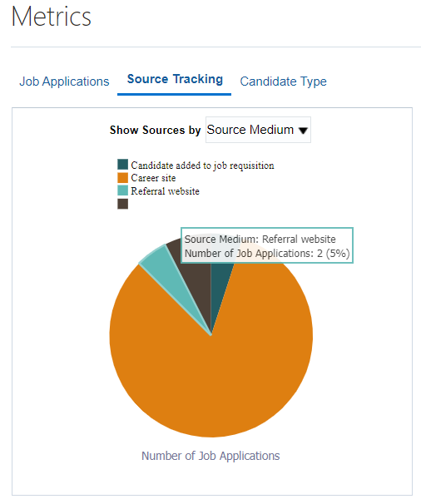This screenshot has width=421, height=504.
Task: Click the Referral website legend label
Action: (x=165, y=191)
